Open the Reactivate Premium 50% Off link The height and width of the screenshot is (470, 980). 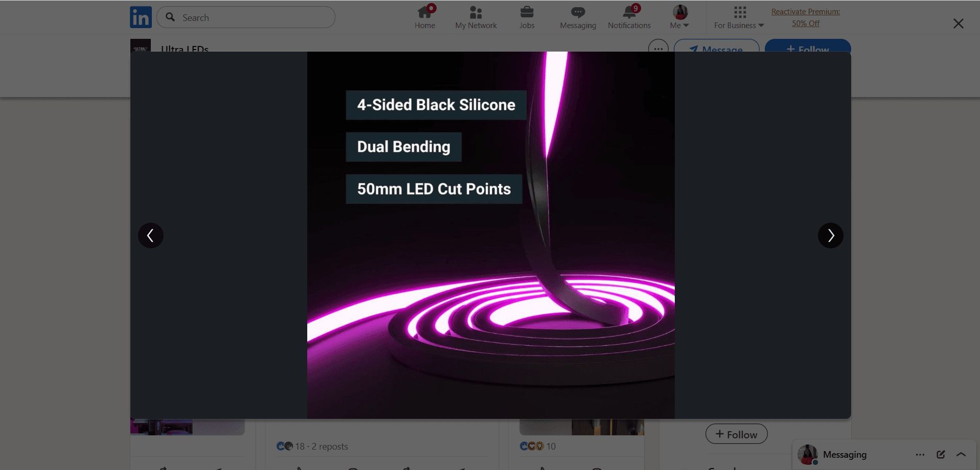(806, 17)
